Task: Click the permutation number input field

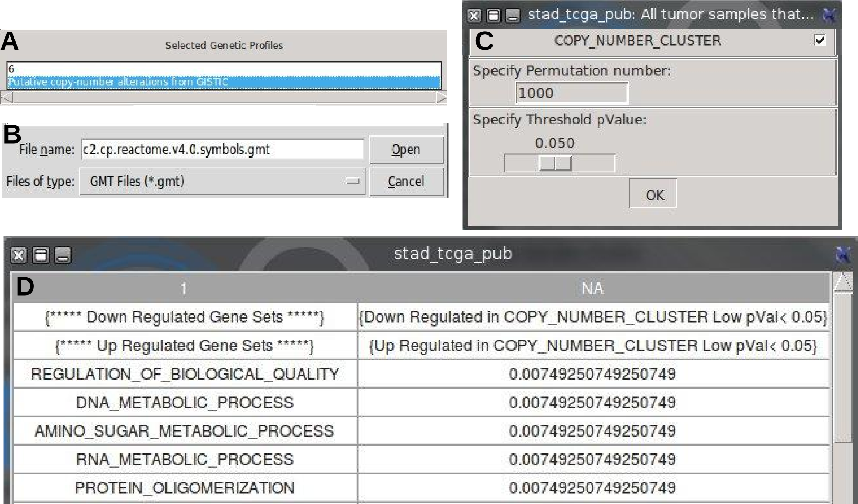Action: click(x=572, y=93)
